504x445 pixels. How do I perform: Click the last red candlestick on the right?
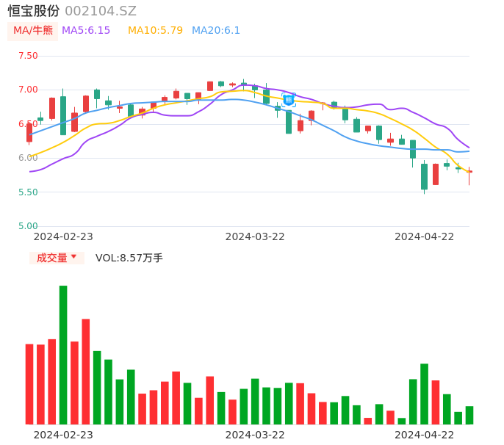tap(469, 172)
